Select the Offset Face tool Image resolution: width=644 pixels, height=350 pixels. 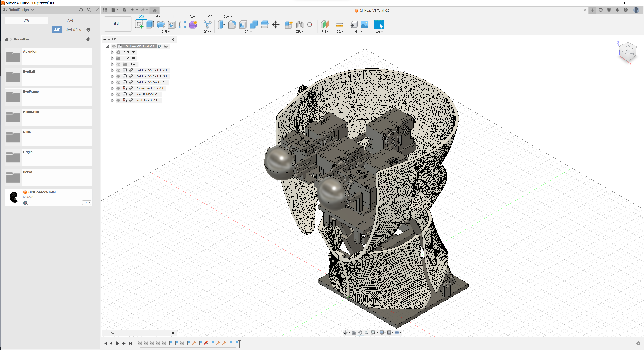click(x=264, y=24)
